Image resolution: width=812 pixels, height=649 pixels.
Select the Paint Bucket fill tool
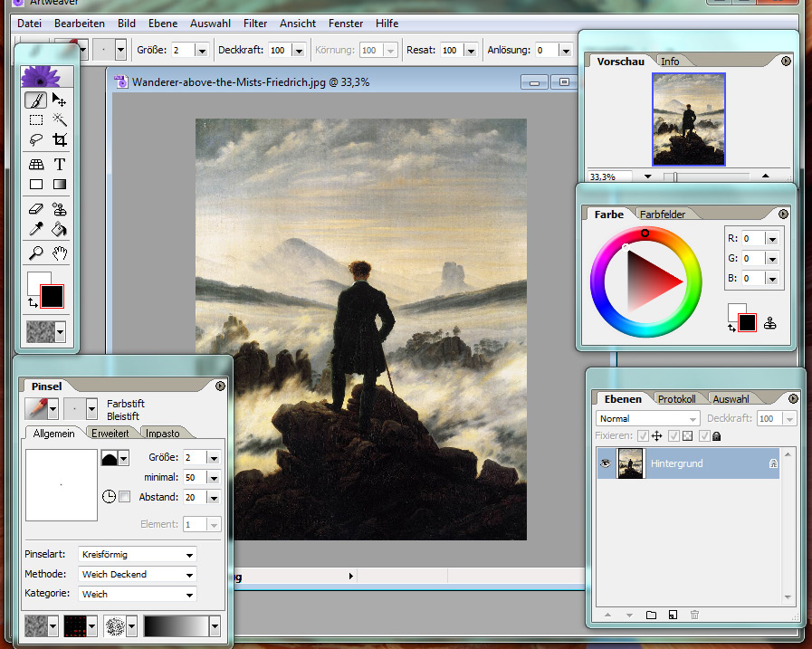(x=60, y=228)
